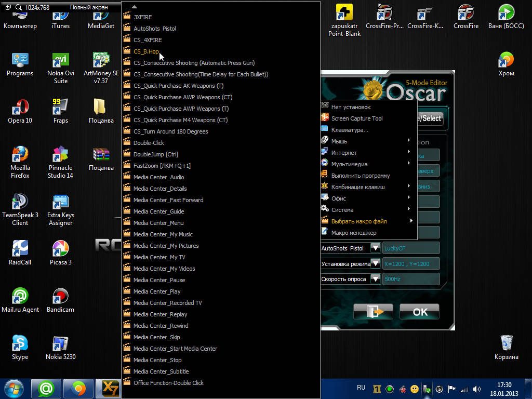Open CrossFire desktop shortcut

click(466, 17)
